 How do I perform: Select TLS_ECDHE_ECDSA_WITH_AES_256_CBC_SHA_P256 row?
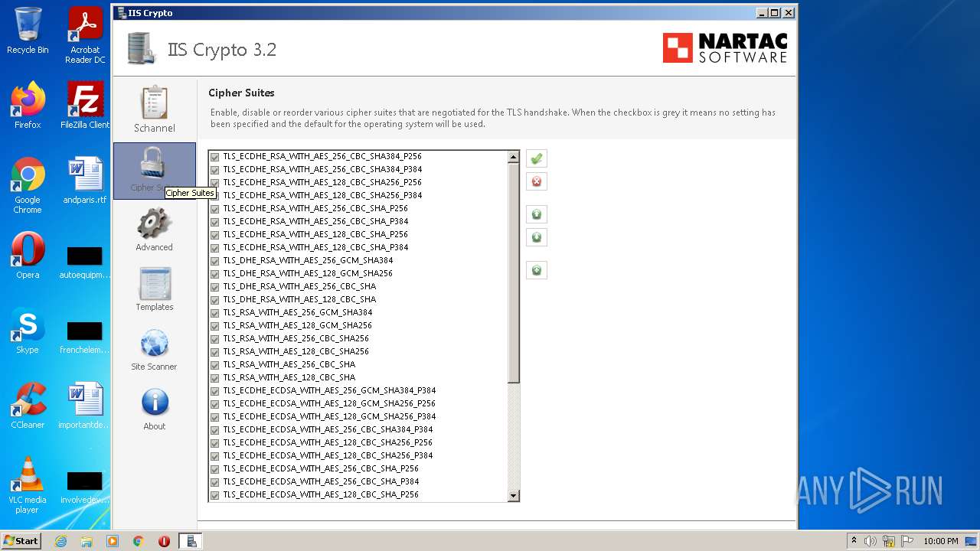(358, 468)
